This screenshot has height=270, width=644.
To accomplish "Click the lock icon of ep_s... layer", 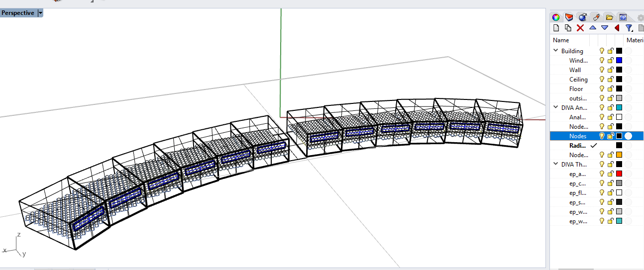I will [610, 202].
